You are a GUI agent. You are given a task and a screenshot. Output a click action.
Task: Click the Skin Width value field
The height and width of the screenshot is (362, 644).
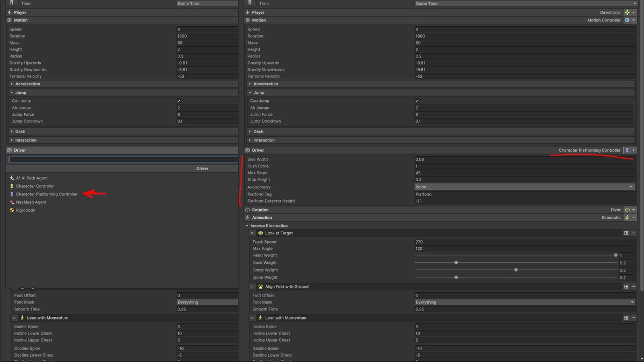pos(525,160)
